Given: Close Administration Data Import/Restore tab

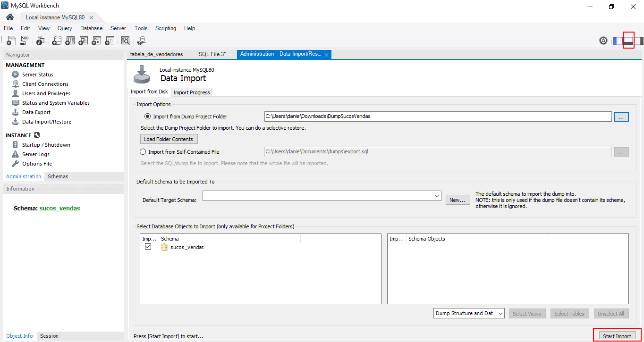Looking at the screenshot, I should [x=326, y=55].
